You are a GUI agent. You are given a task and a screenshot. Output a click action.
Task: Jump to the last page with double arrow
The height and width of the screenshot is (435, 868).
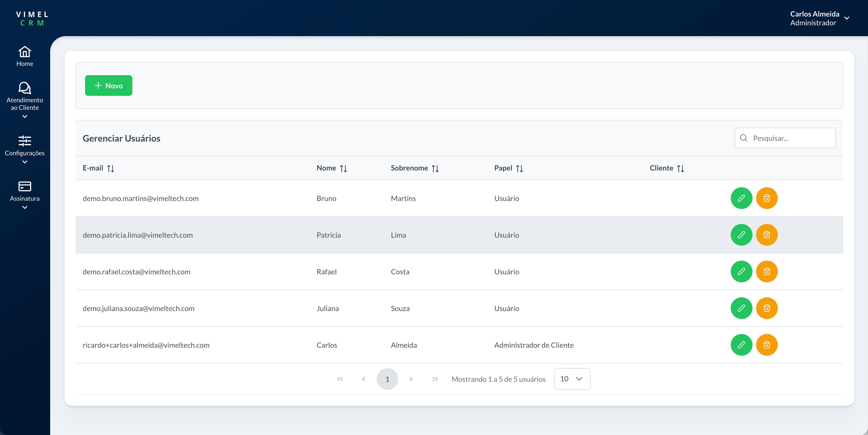pyautogui.click(x=435, y=379)
